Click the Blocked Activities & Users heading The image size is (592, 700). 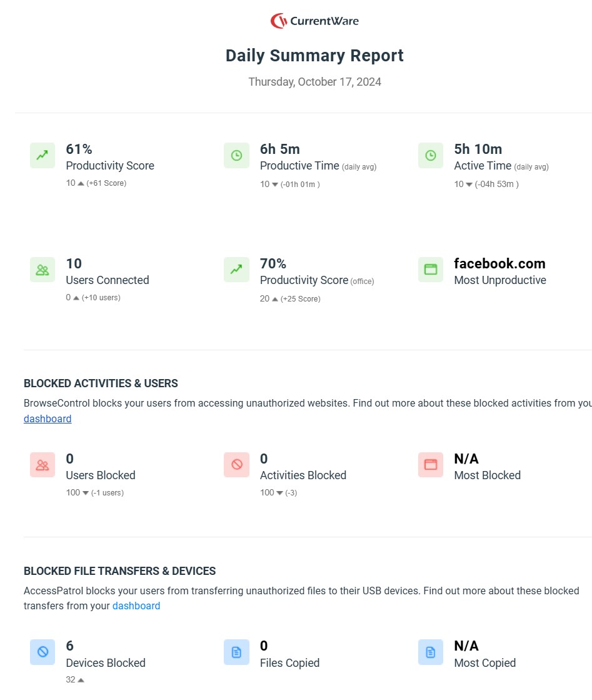point(101,383)
